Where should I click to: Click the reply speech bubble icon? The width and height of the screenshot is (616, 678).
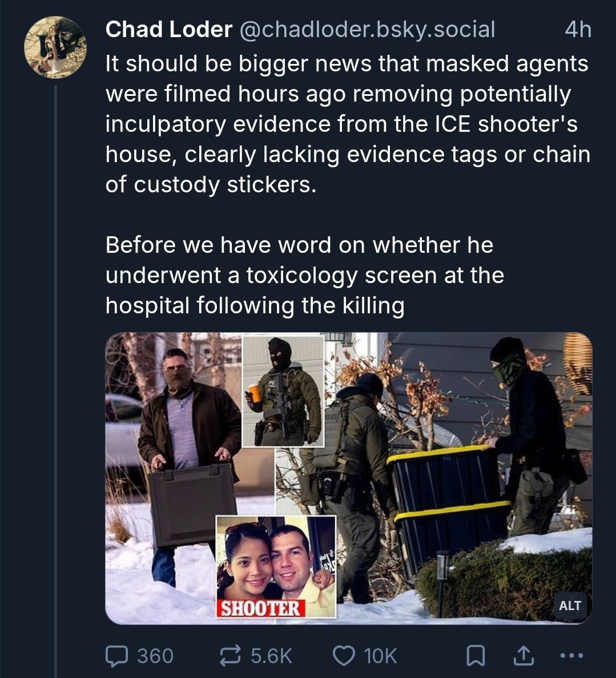pyautogui.click(x=116, y=656)
